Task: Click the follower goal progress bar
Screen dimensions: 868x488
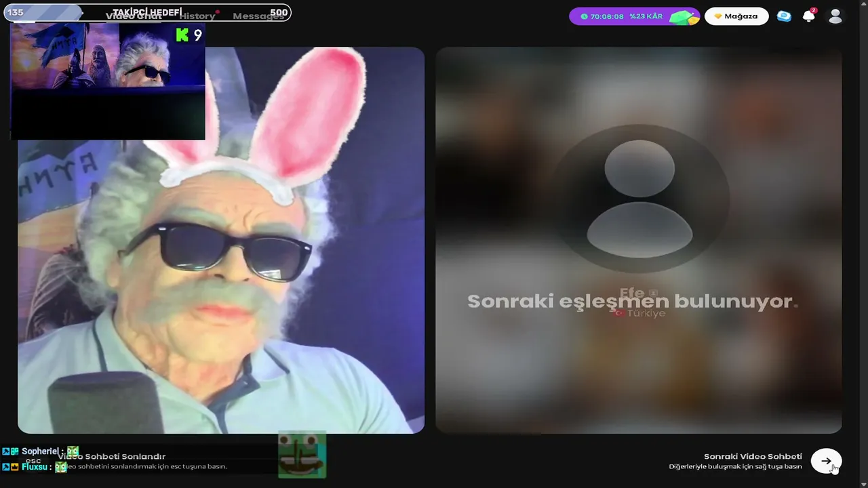Action: pyautogui.click(x=147, y=12)
